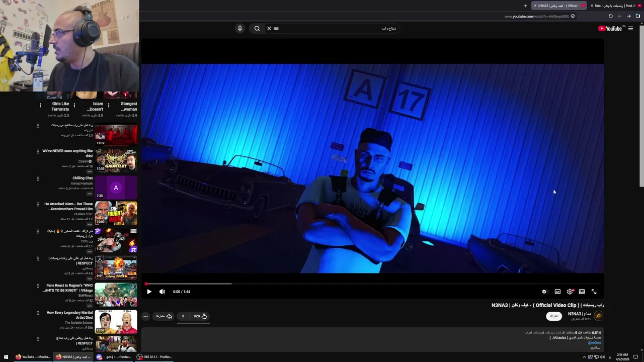The height and width of the screenshot is (362, 644).
Task: Turn on subtitles/captions
Action: pyautogui.click(x=557, y=292)
